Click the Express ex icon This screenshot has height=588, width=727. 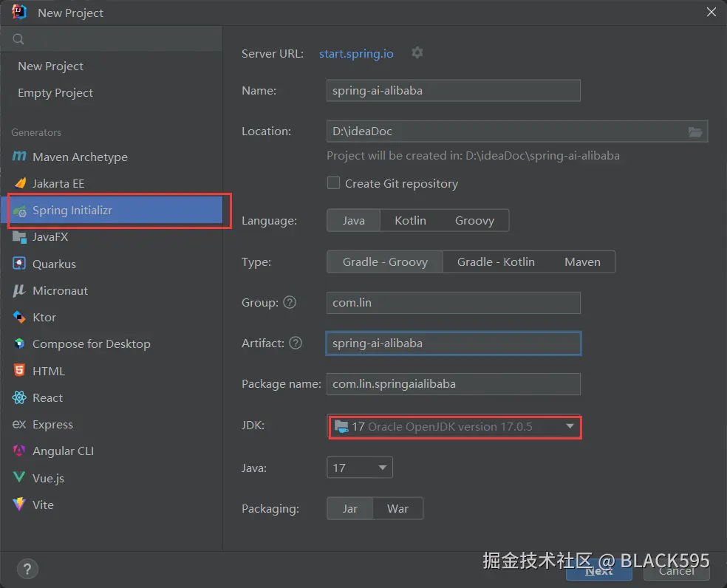coord(19,424)
